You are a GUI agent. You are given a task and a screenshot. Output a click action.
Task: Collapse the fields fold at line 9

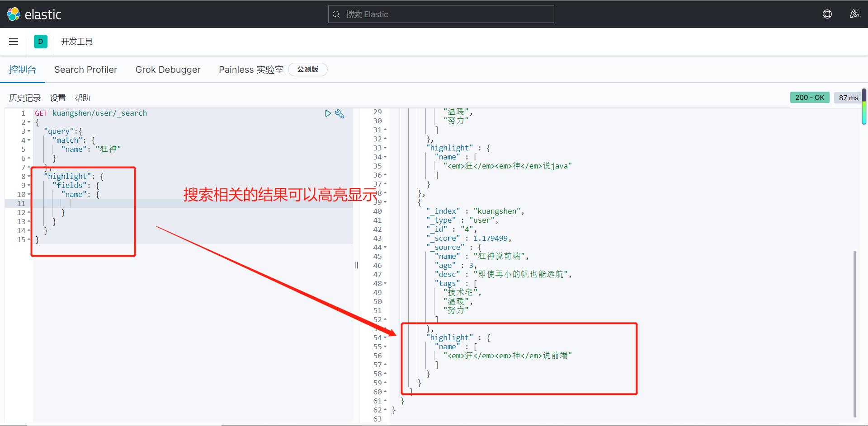tap(29, 186)
